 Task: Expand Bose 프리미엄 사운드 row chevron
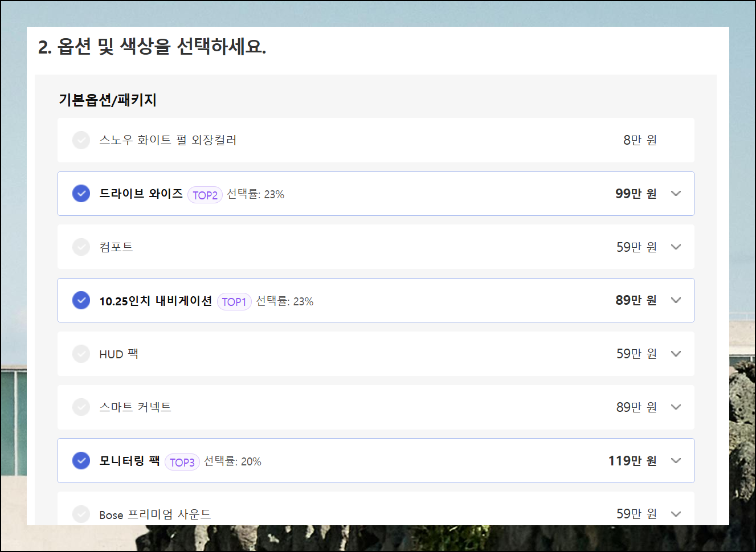coord(676,514)
